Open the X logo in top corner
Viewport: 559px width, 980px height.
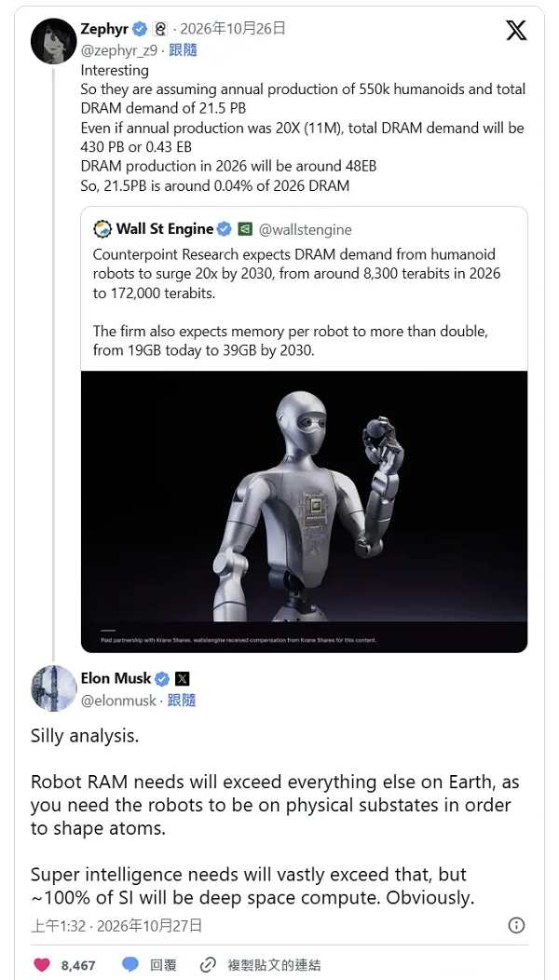pyautogui.click(x=516, y=30)
